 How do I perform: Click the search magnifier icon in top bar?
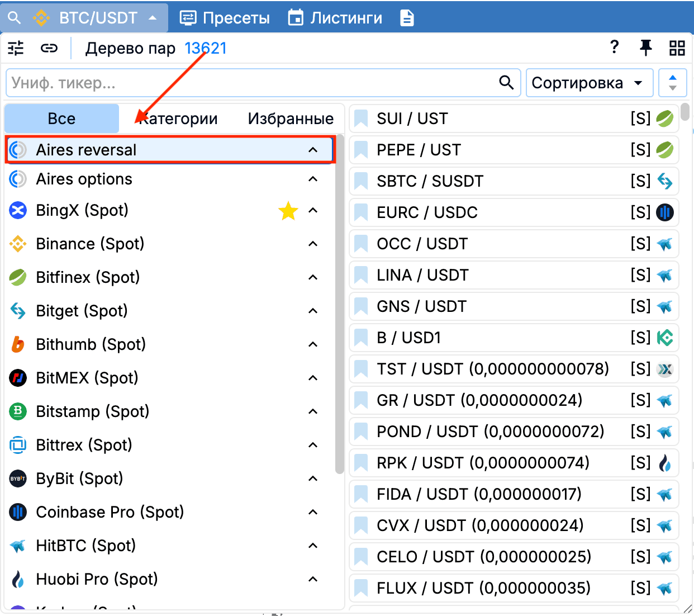tap(15, 18)
